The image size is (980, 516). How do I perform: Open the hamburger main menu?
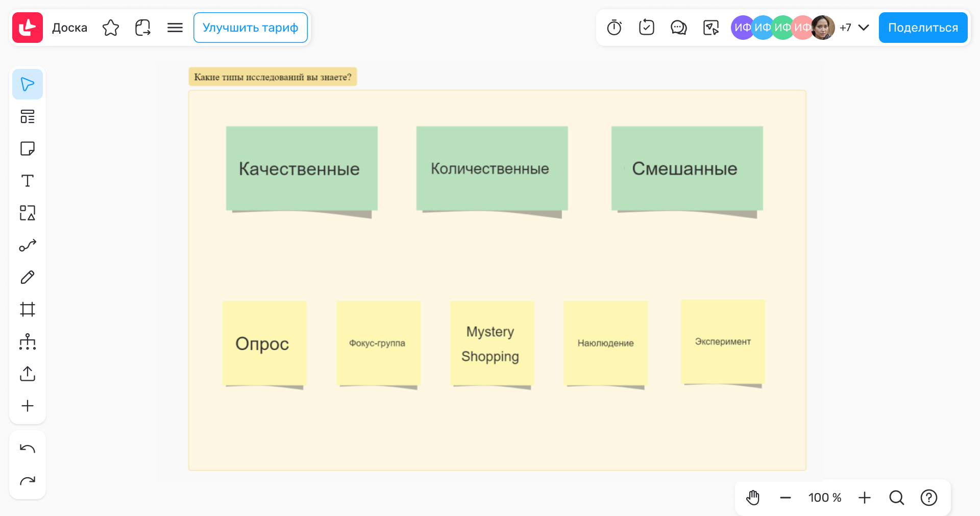[175, 28]
